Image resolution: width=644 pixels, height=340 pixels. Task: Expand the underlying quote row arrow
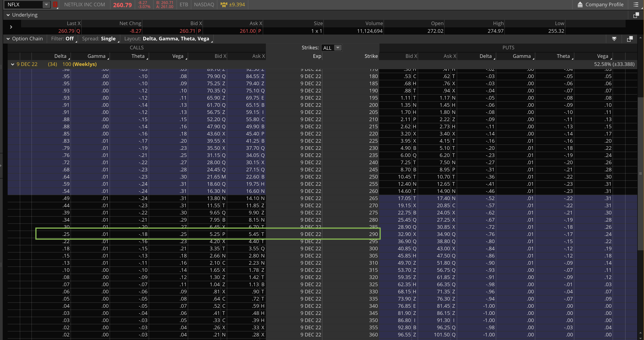[x=11, y=27]
